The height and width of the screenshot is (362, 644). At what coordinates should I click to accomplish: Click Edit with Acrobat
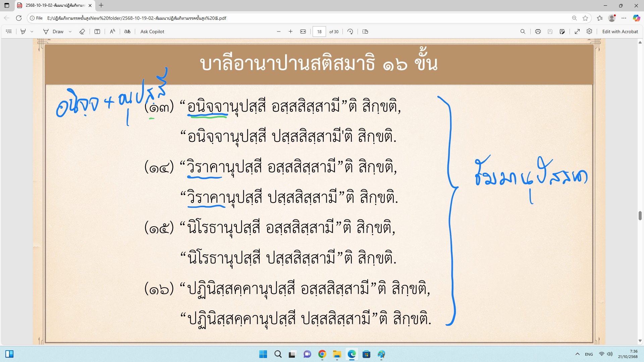point(620,32)
